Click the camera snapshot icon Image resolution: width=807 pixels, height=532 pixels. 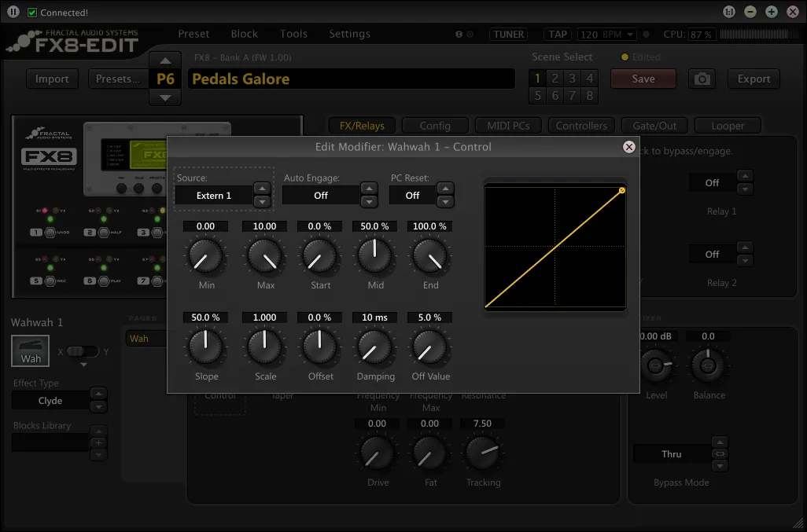pyautogui.click(x=702, y=79)
